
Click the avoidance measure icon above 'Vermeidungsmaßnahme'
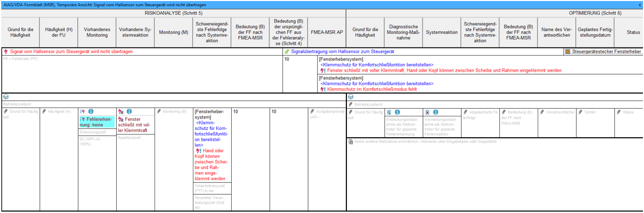(428, 112)
